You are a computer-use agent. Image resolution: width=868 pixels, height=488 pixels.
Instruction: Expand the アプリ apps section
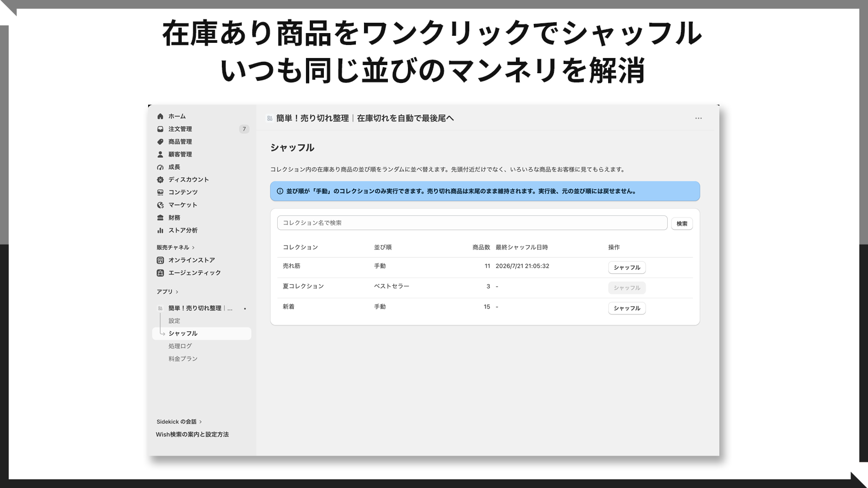[167, 292]
